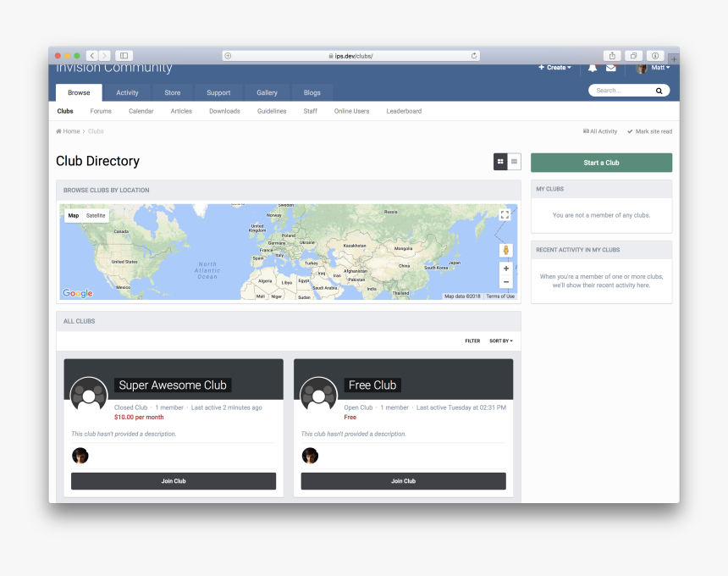The image size is (728, 576).
Task: Open map Terms of Use link
Action: pyautogui.click(x=500, y=296)
